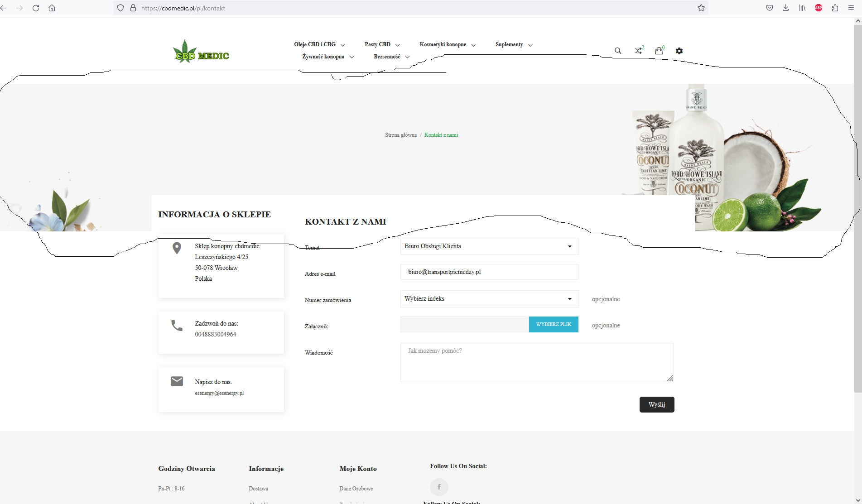Click the Informacje footer heading
The width and height of the screenshot is (862, 504).
click(x=266, y=469)
